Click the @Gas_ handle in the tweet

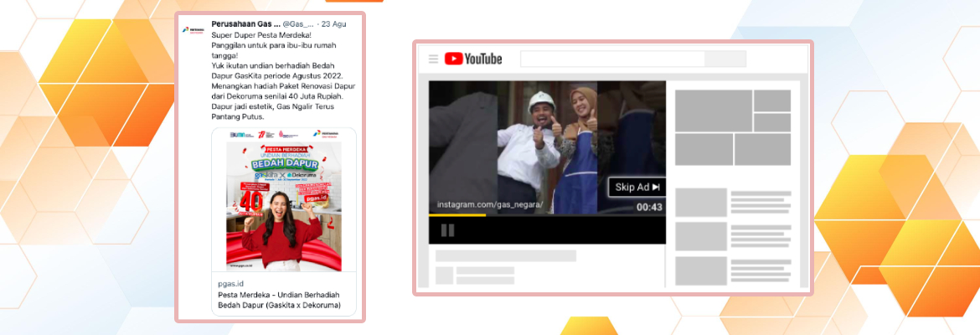pyautogui.click(x=298, y=23)
